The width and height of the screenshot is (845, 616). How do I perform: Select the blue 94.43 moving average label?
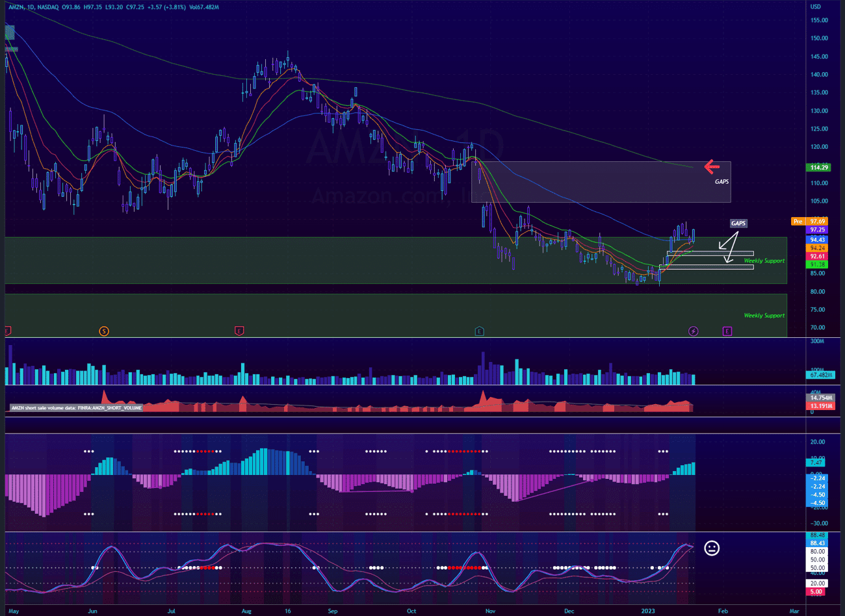coord(818,240)
